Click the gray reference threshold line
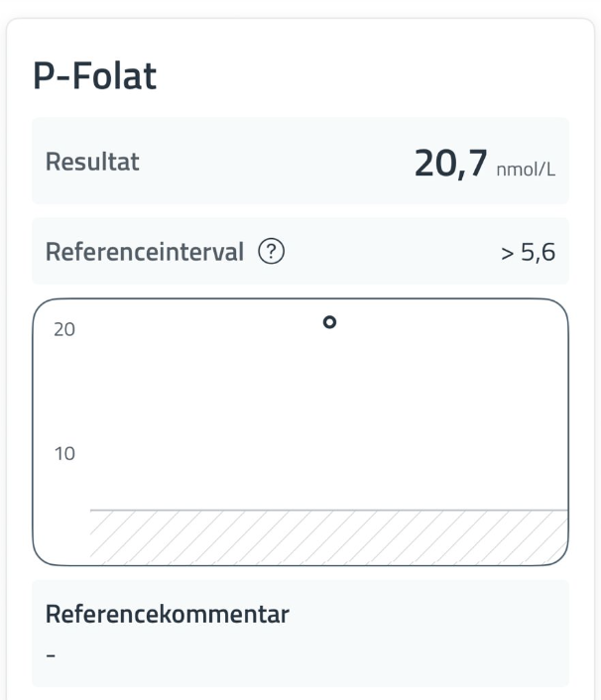Image resolution: width=601 pixels, height=700 pixels. 327,510
